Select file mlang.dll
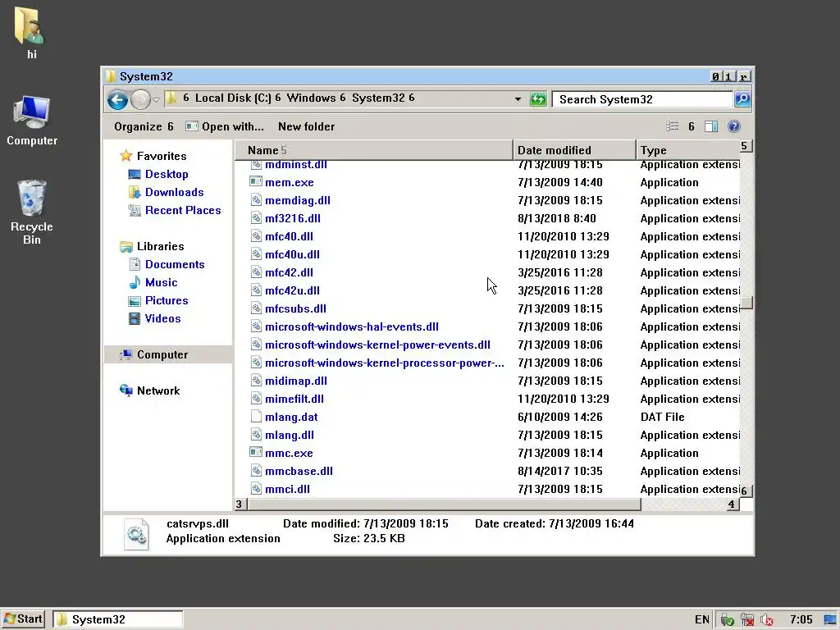 point(290,435)
